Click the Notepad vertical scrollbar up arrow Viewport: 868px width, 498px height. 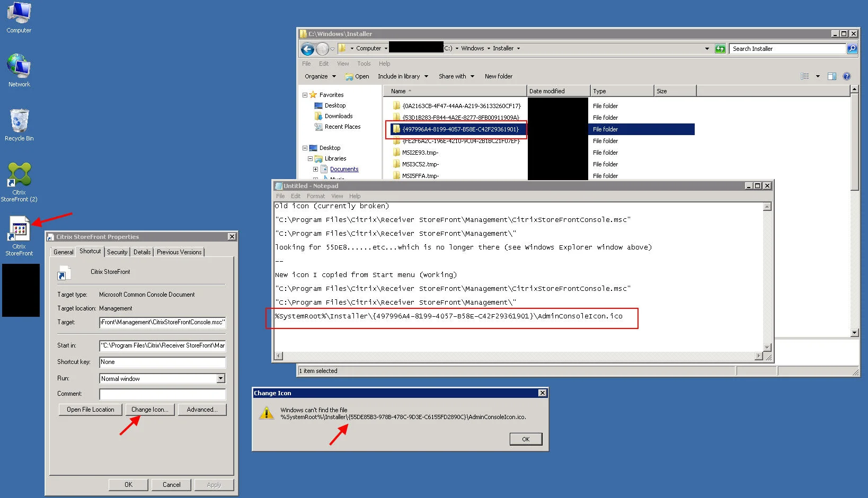(767, 207)
